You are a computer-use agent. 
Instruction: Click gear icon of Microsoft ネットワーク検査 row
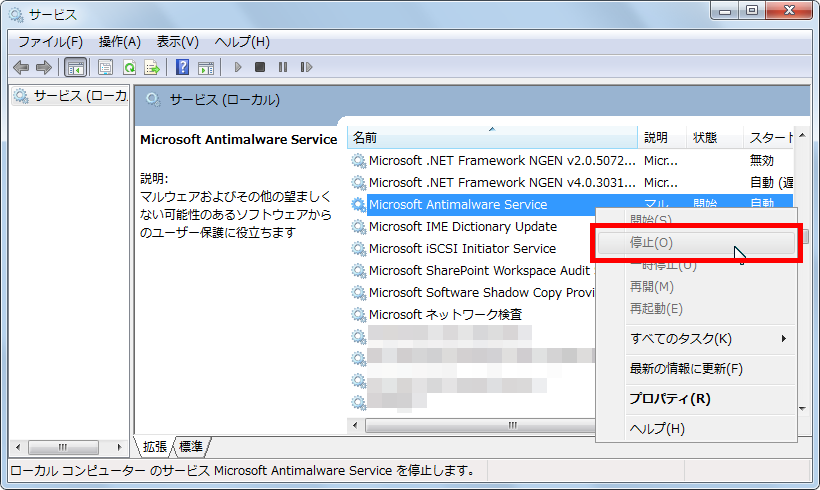point(358,314)
